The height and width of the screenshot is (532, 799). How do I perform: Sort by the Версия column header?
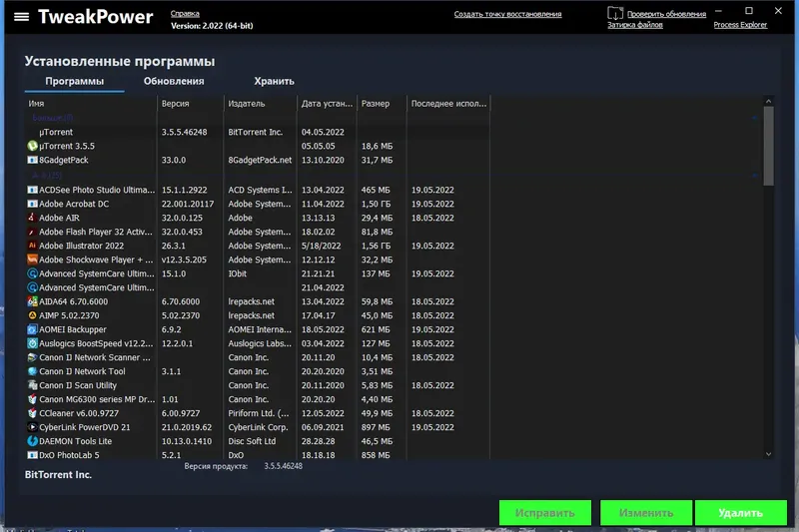pyautogui.click(x=191, y=104)
